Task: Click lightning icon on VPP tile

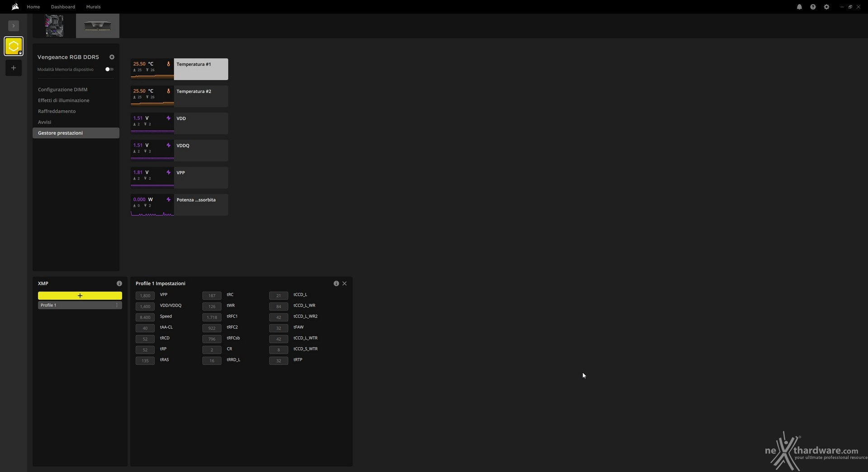Action: [x=168, y=173]
